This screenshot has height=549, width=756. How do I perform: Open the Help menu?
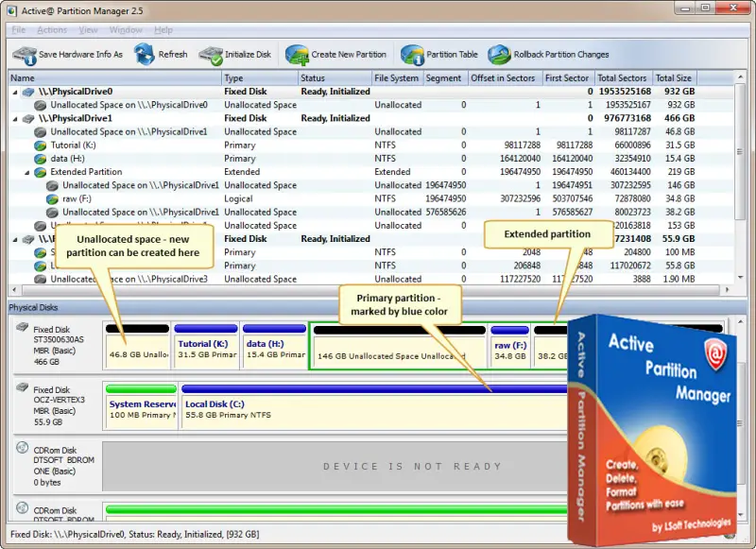click(163, 30)
